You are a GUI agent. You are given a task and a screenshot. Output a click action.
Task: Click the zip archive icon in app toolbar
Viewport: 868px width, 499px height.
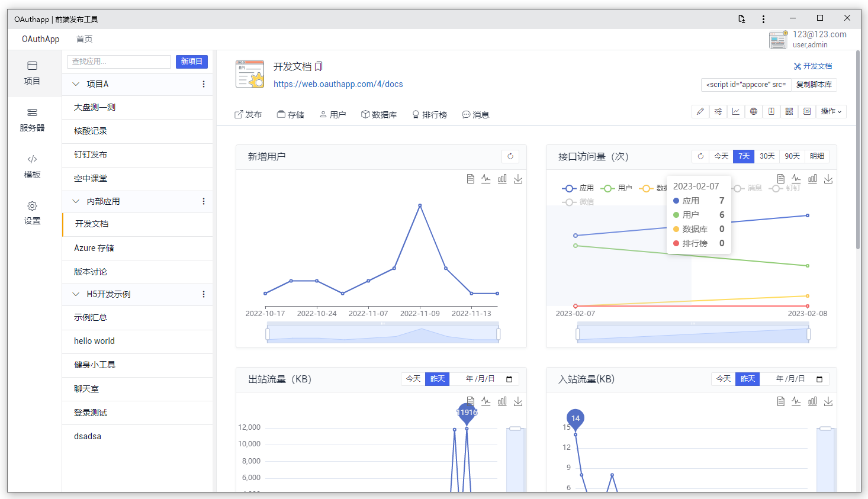tap(771, 111)
